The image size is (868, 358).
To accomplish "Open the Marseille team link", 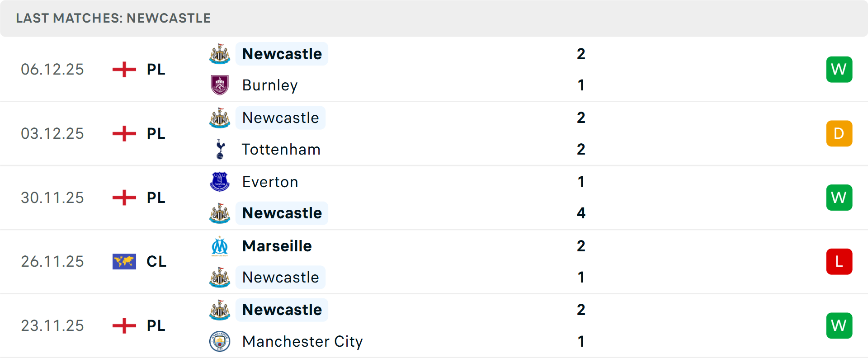I will coord(277,246).
